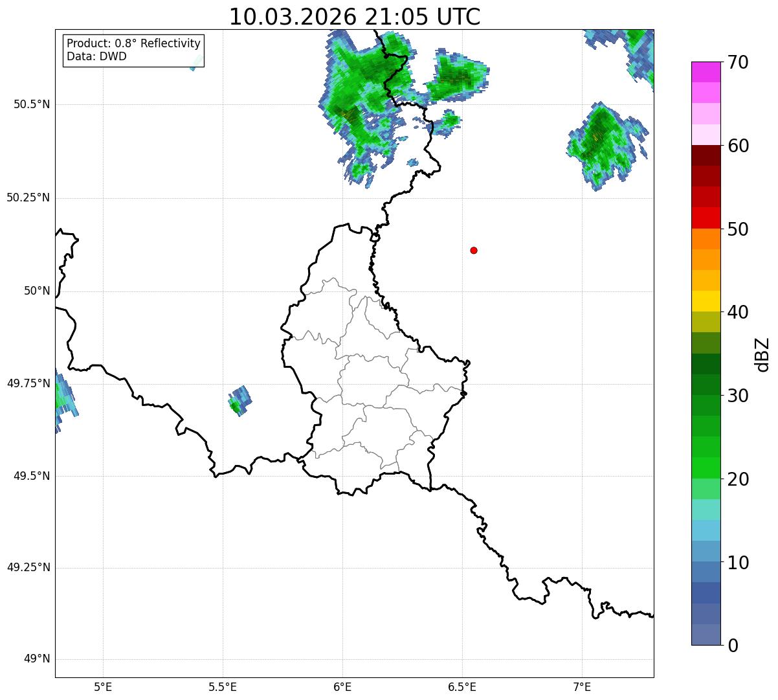Click the small radar echo near 5.5°E

point(239,401)
